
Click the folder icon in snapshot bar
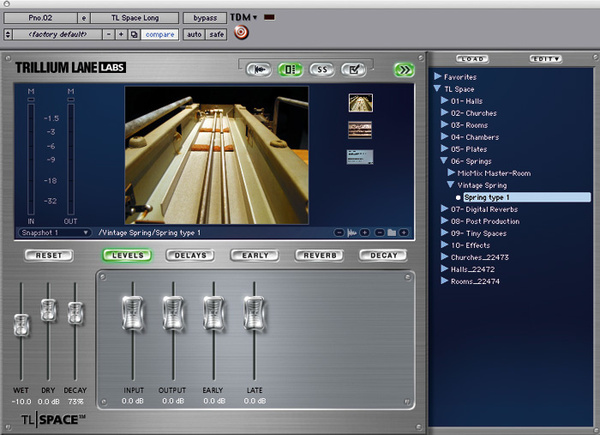tap(391, 233)
